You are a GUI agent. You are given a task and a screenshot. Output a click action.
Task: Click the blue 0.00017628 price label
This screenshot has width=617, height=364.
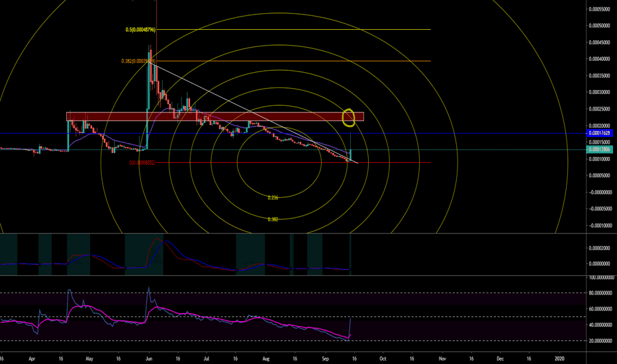[600, 133]
